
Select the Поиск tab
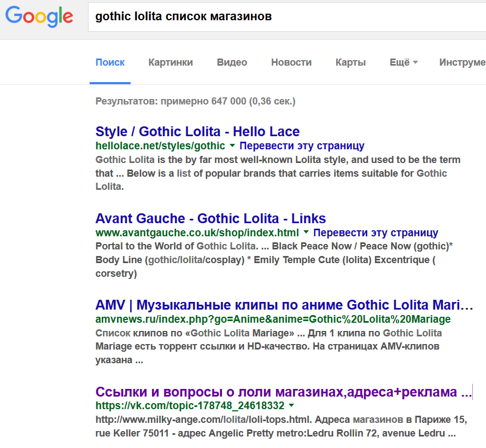click(x=110, y=62)
